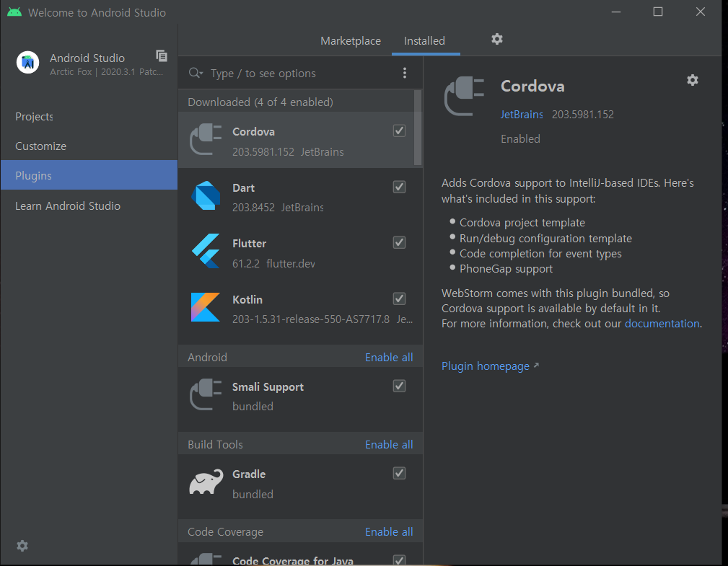Toggle Code Coverage for Java checkbox
This screenshot has width=728, height=566.
[399, 560]
